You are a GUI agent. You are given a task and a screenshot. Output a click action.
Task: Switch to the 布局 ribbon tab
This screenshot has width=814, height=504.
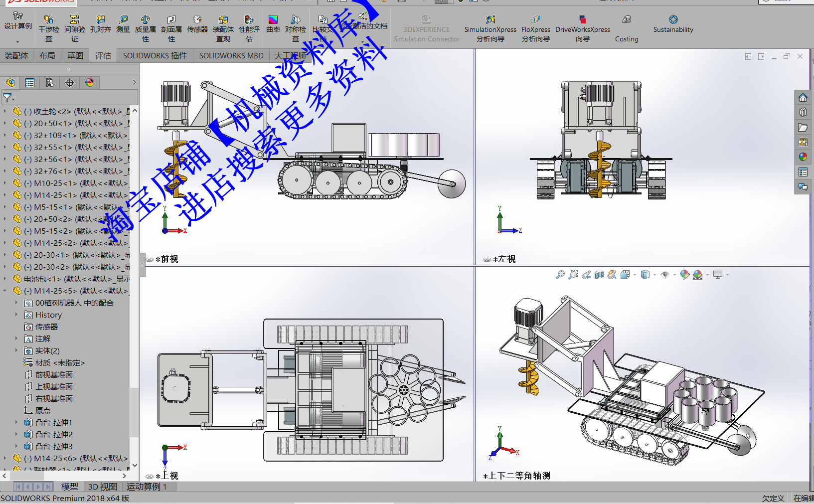click(47, 56)
